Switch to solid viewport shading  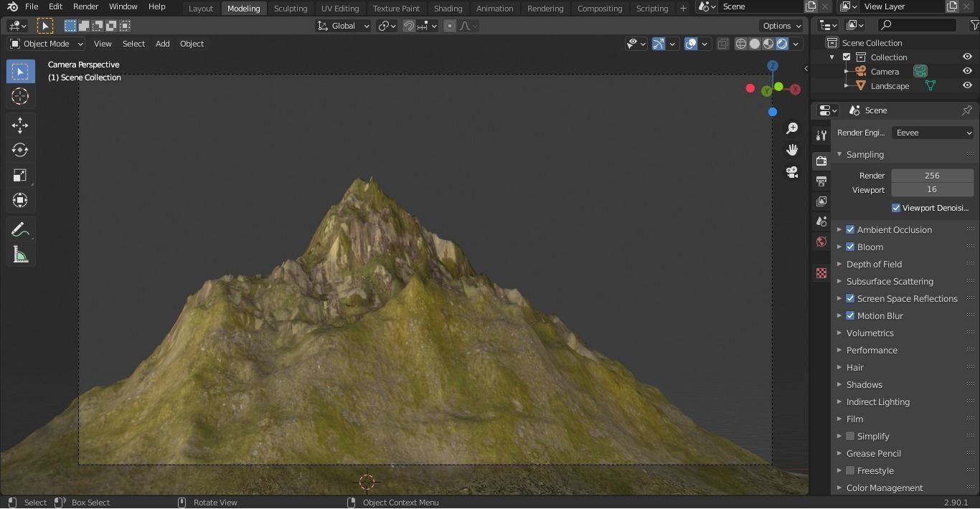click(x=755, y=44)
